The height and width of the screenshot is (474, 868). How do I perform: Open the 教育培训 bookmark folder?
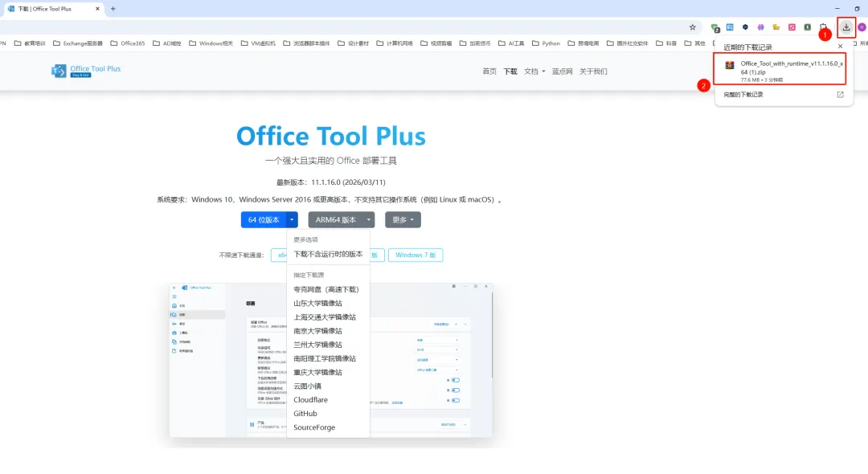point(30,43)
